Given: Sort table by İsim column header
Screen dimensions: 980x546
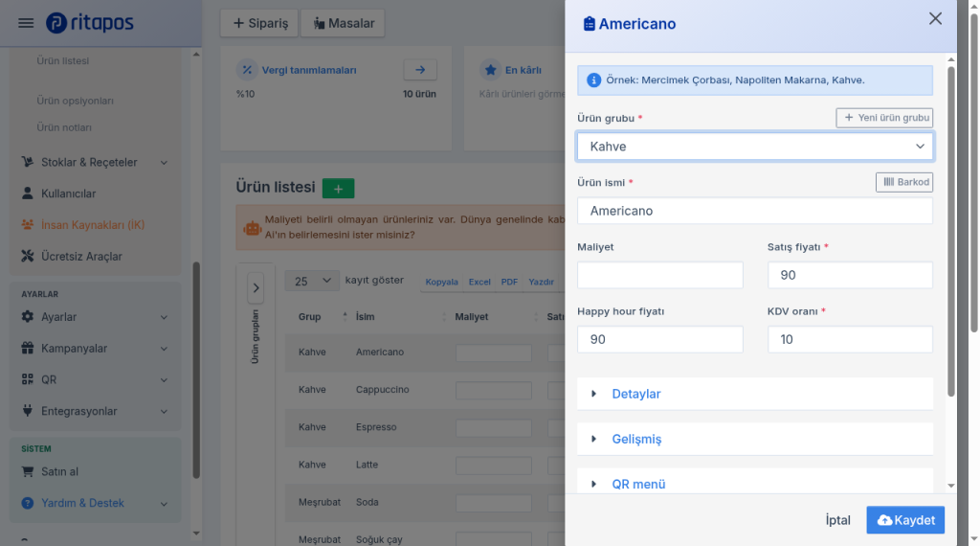Looking at the screenshot, I should point(400,317).
